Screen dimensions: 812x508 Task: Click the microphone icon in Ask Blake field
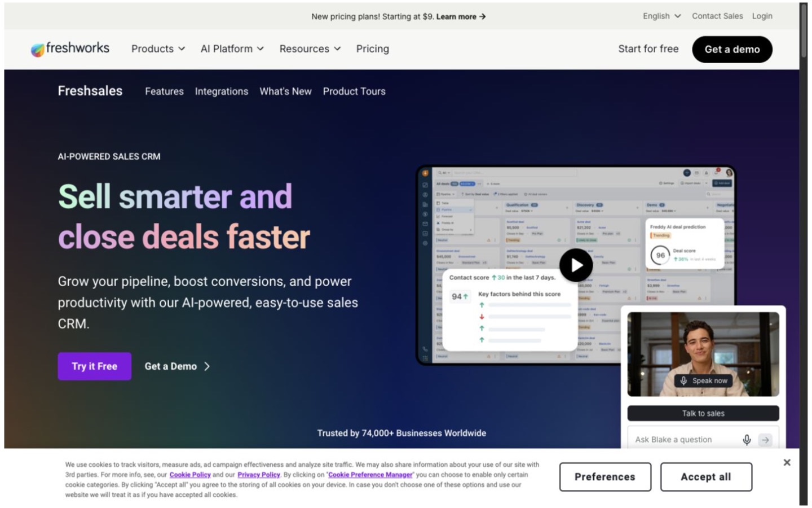747,440
